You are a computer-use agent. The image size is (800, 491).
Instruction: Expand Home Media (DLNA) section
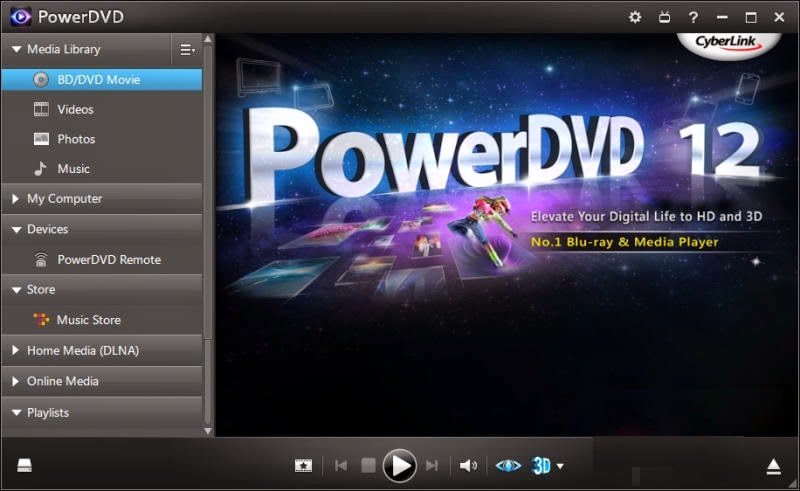pos(15,351)
